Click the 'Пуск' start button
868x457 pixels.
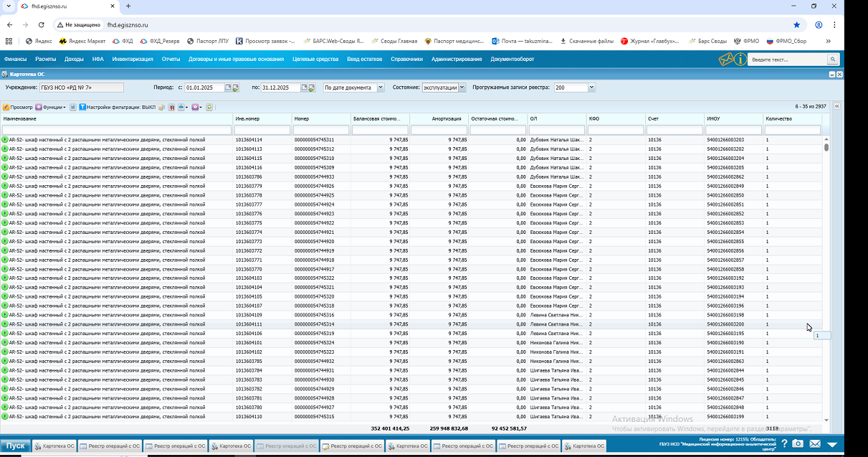[16, 446]
